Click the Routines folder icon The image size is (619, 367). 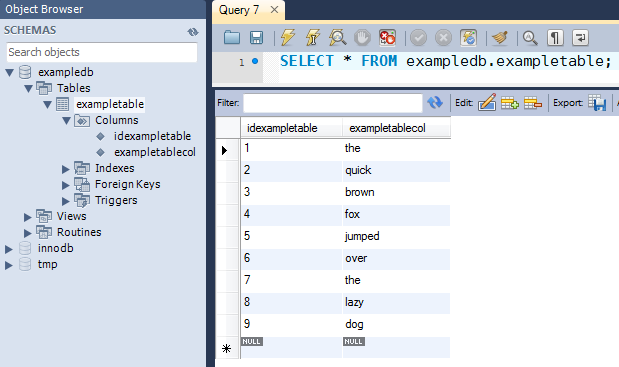click(44, 232)
